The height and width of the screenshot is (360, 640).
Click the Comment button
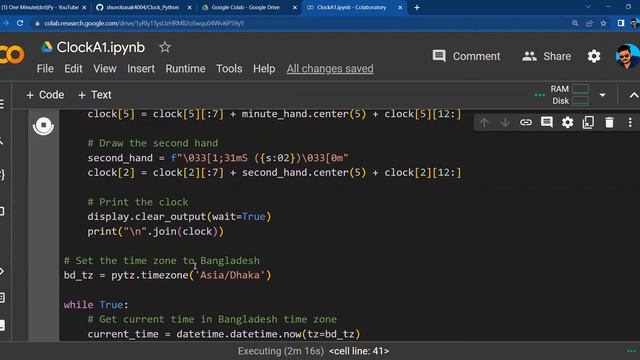point(466,56)
